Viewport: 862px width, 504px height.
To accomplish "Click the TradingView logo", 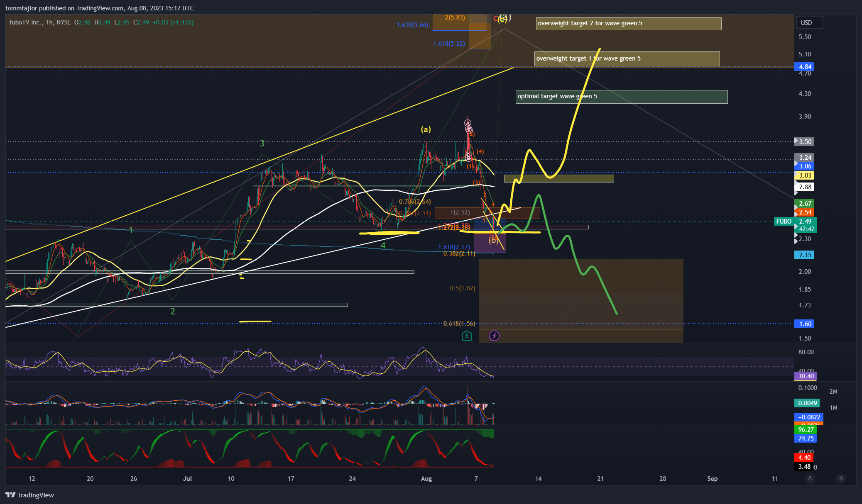I will (30, 495).
